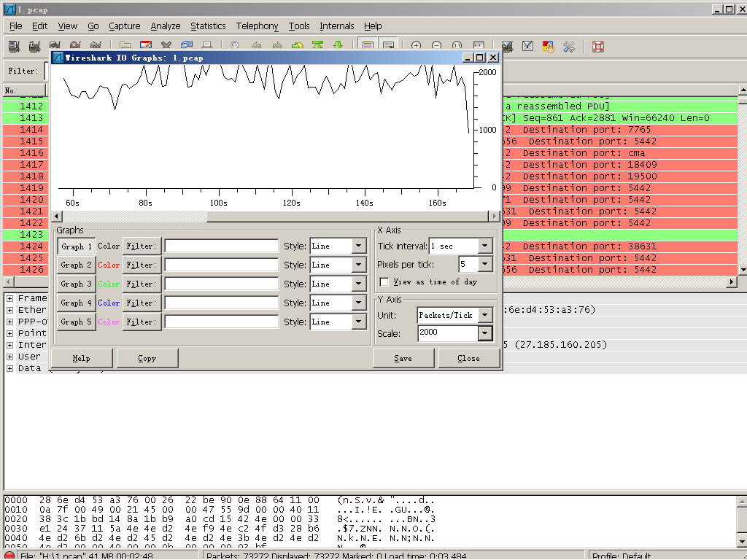This screenshot has height=560, width=747.
Task: Open display filters toolbar icon
Action: point(527,46)
